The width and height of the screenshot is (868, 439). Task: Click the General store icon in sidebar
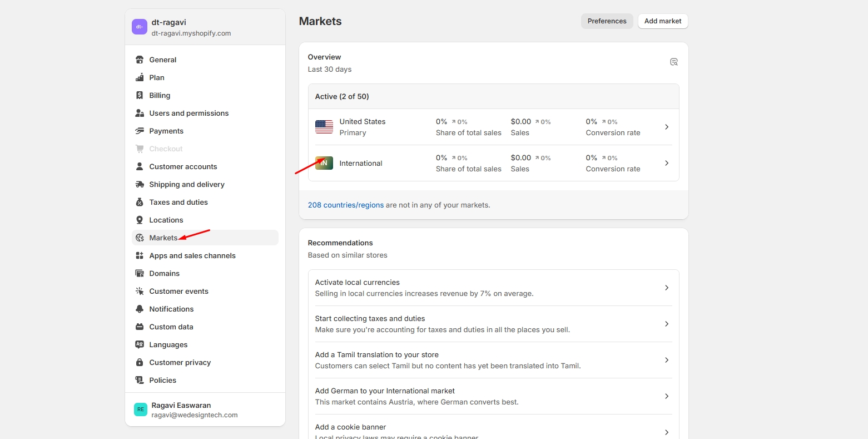pos(140,60)
